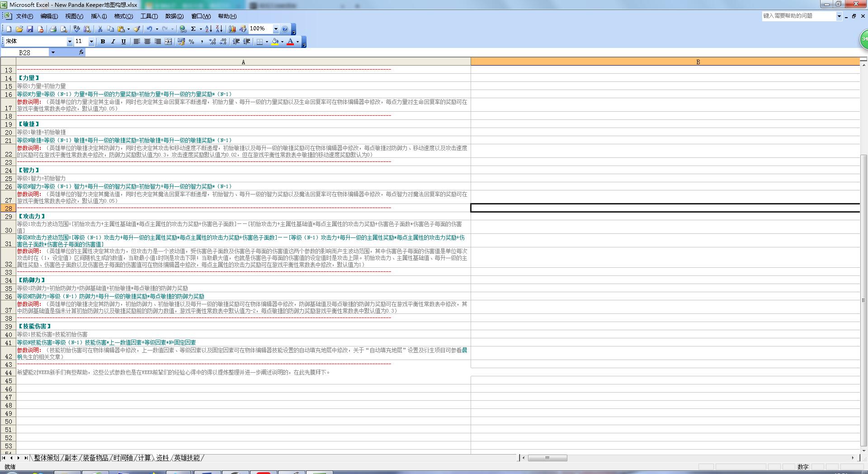Expand the 100% zoom dropdown
The image size is (868, 474).
tap(276, 29)
